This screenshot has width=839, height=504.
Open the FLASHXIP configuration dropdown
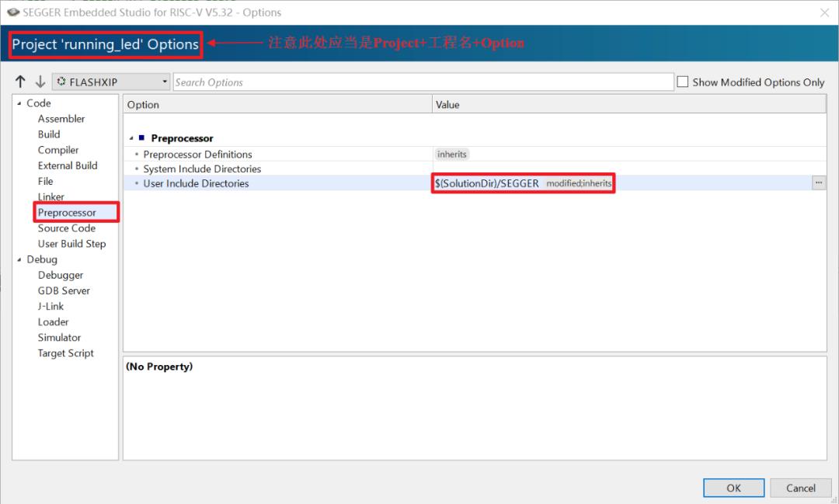click(112, 82)
